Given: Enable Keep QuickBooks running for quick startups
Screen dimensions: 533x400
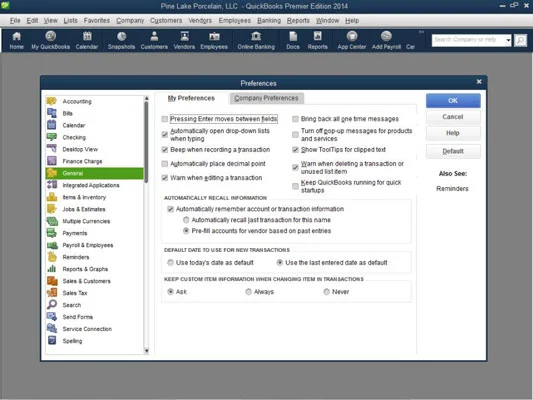Looking at the screenshot, I should pos(295,186).
